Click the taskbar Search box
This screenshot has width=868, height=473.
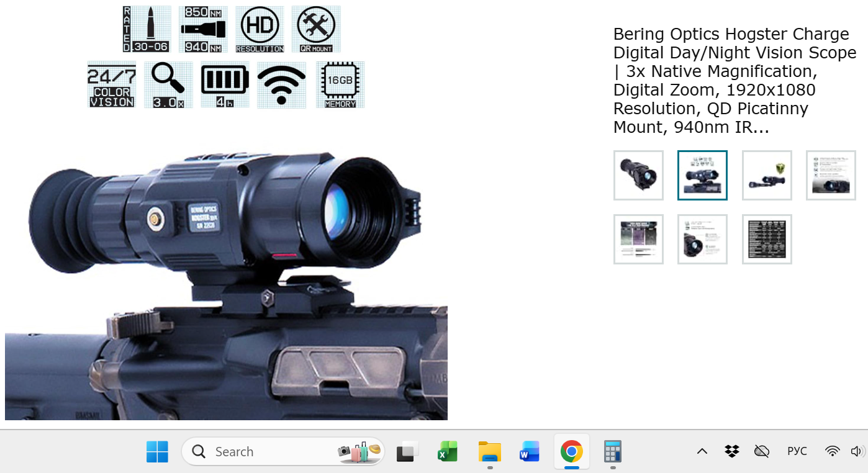283,451
